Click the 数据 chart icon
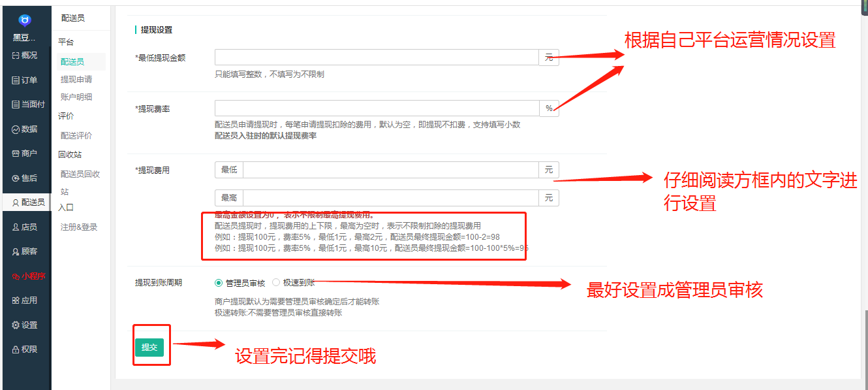Viewport: 868px width, 390px height. (16, 129)
